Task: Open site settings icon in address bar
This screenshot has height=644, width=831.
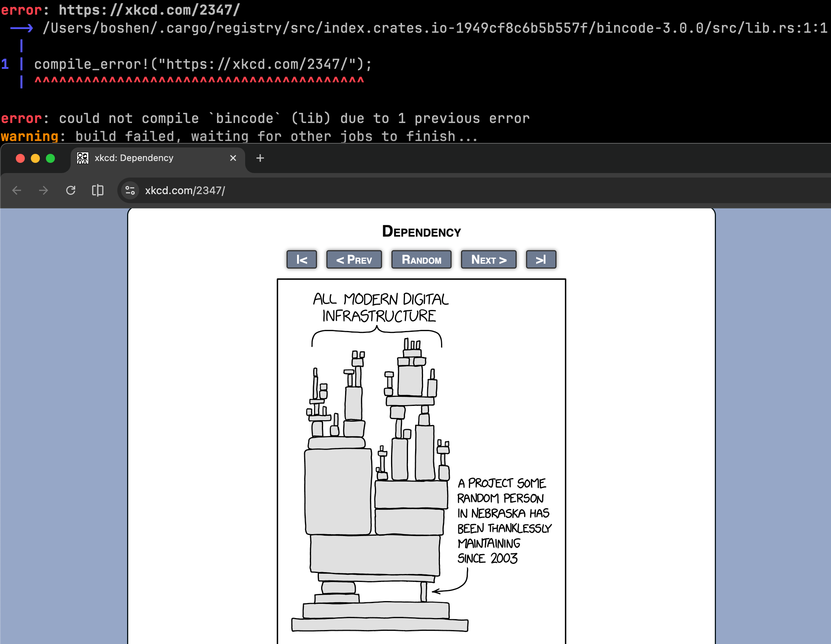Action: pos(130,190)
